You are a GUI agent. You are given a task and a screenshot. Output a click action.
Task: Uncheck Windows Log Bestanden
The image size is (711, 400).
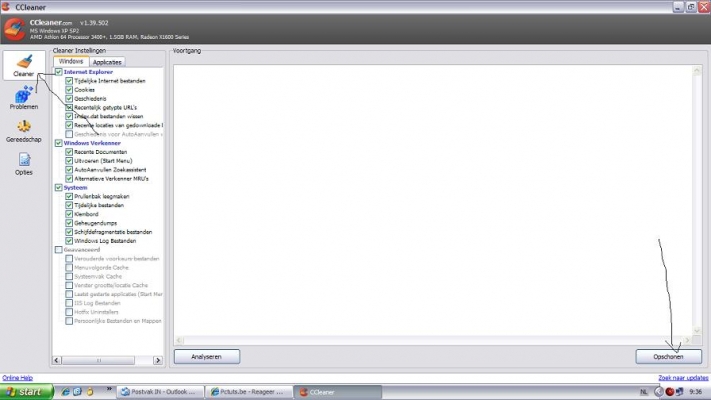point(69,241)
